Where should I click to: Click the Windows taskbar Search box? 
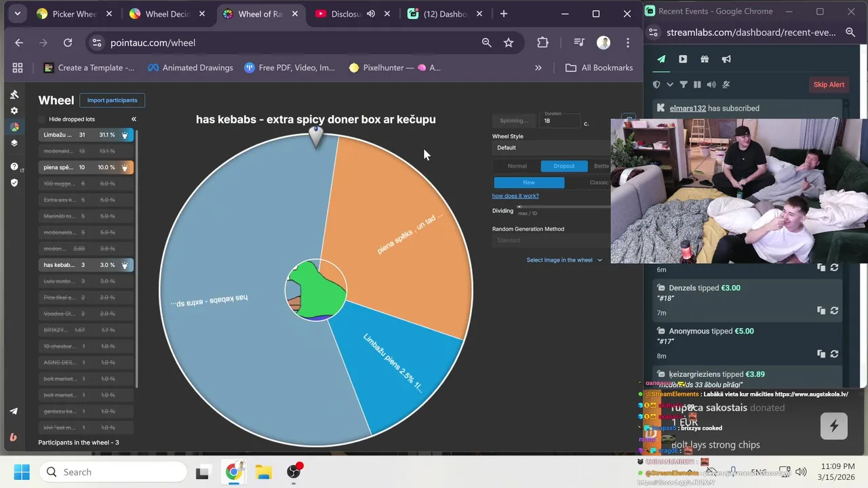coord(113,472)
